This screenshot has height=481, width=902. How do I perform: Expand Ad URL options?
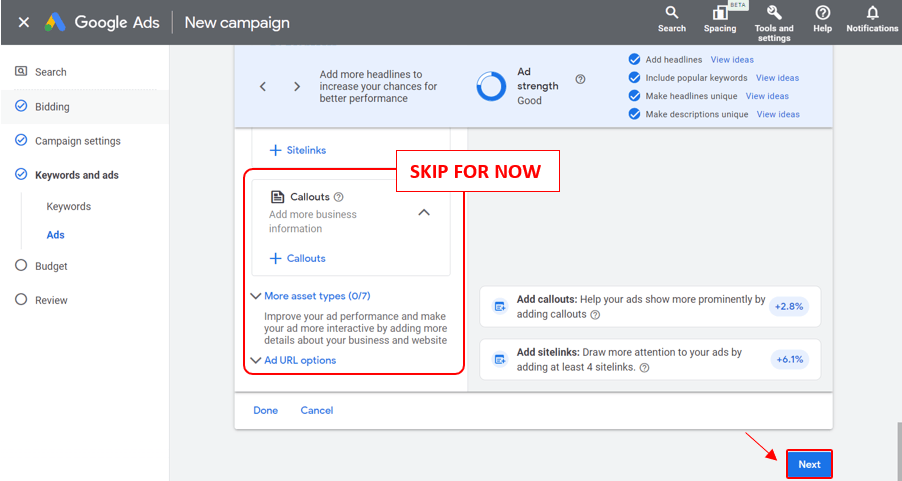(x=293, y=360)
